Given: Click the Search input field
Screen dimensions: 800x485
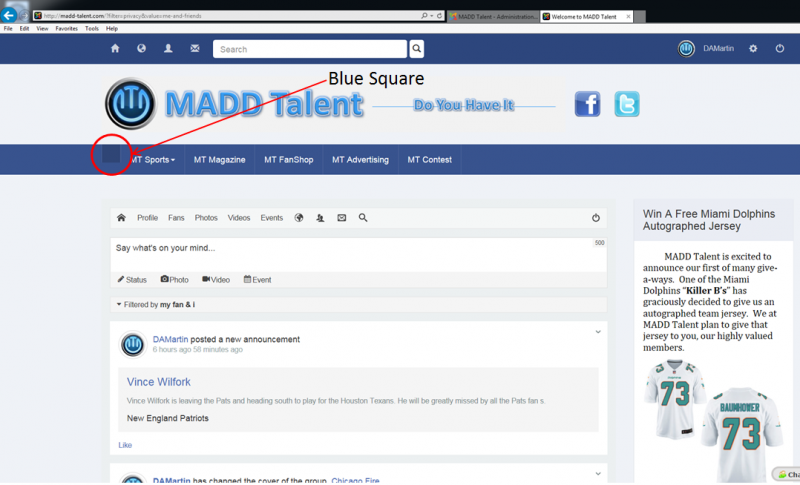Looking at the screenshot, I should click(310, 49).
